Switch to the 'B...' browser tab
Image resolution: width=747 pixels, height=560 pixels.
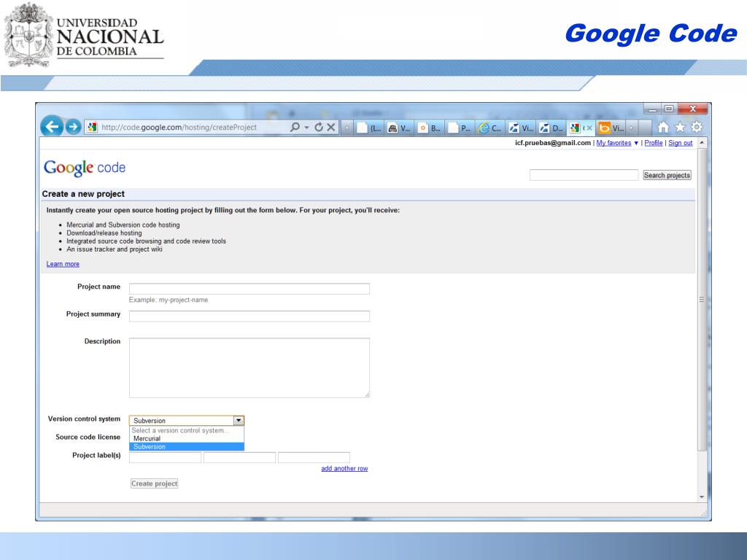point(429,128)
